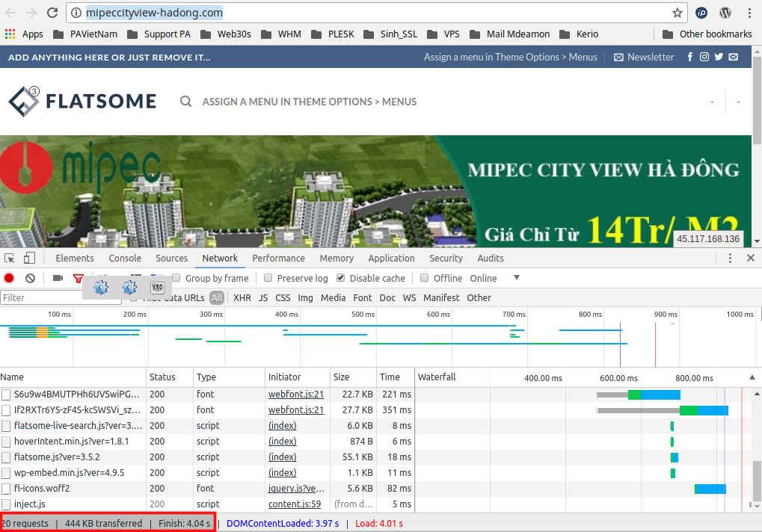The image size is (762, 532).
Task: Click the envelope icon right of the Twitter icon
Action: (734, 57)
